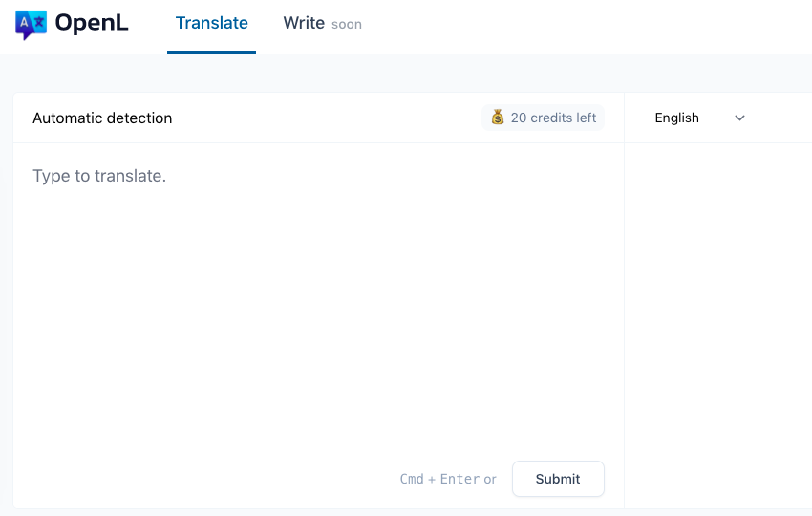The height and width of the screenshot is (516, 812).
Task: Open the Write tab
Action: pos(304,24)
